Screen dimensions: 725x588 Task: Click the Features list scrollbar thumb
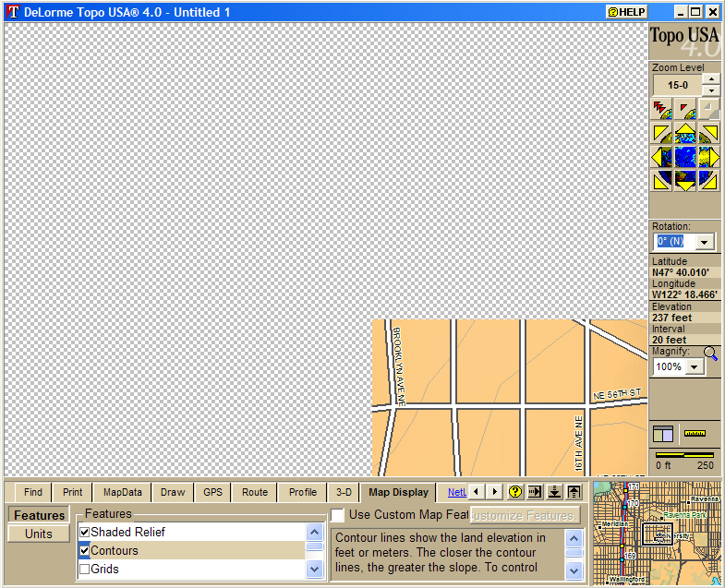tap(315, 546)
